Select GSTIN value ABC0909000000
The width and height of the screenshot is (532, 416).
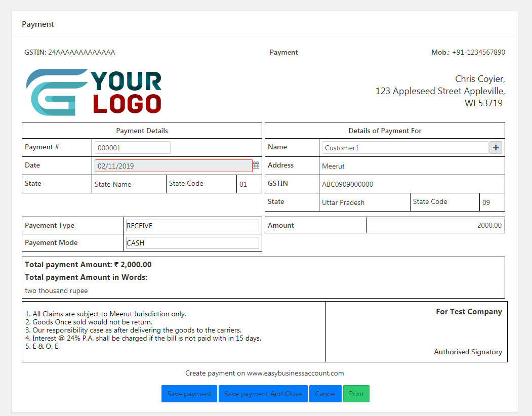[x=347, y=184]
